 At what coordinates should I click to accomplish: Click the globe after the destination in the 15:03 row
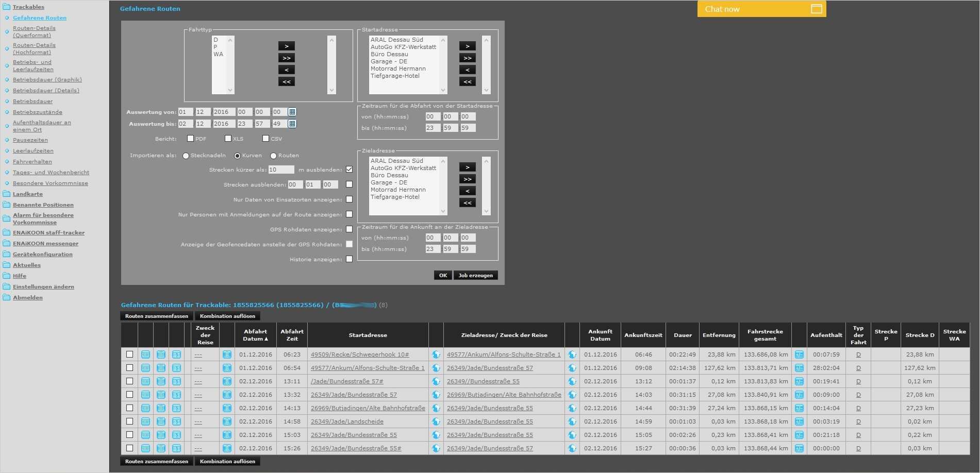point(572,435)
